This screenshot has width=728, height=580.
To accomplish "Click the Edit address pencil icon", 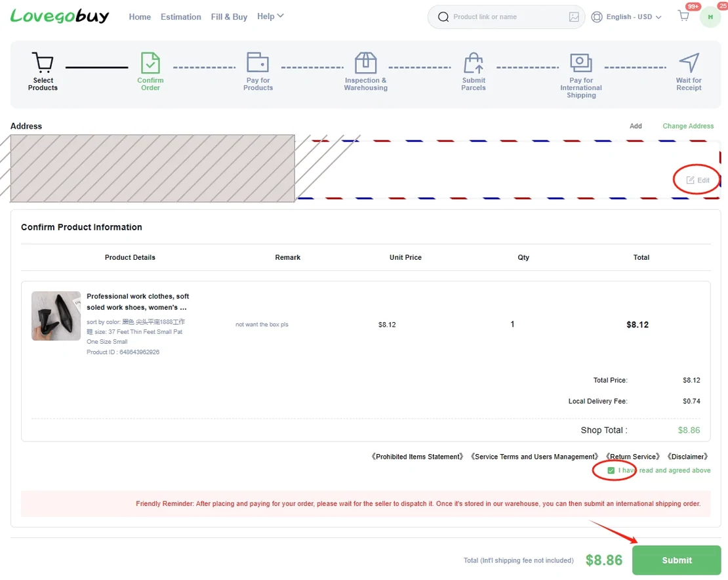I will pyautogui.click(x=691, y=180).
